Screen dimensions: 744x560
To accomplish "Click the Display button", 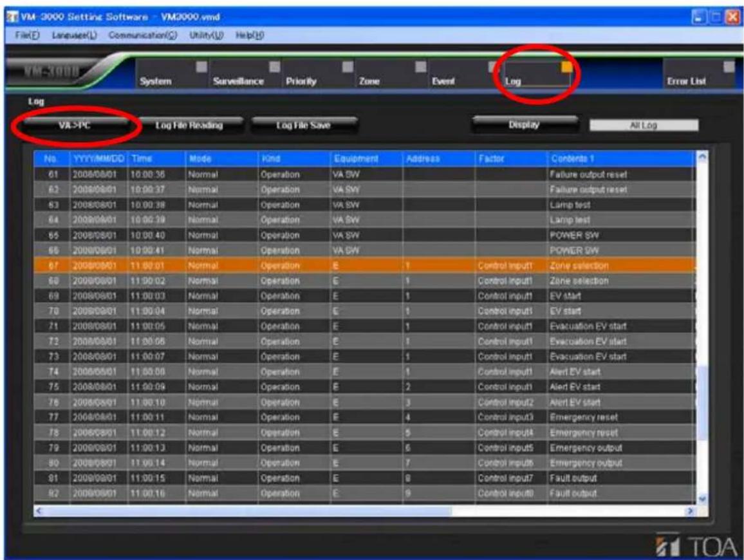I will (525, 125).
